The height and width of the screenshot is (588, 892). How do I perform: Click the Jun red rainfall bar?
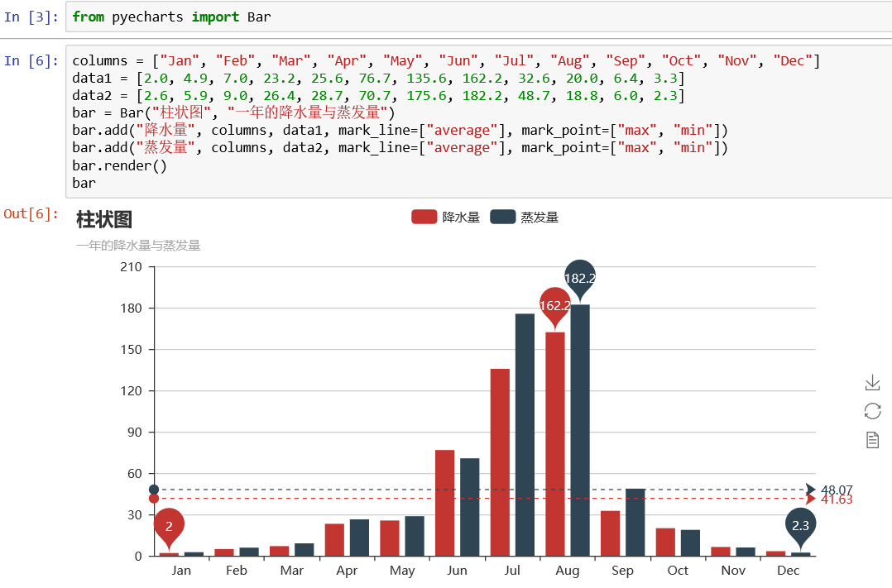click(x=445, y=504)
